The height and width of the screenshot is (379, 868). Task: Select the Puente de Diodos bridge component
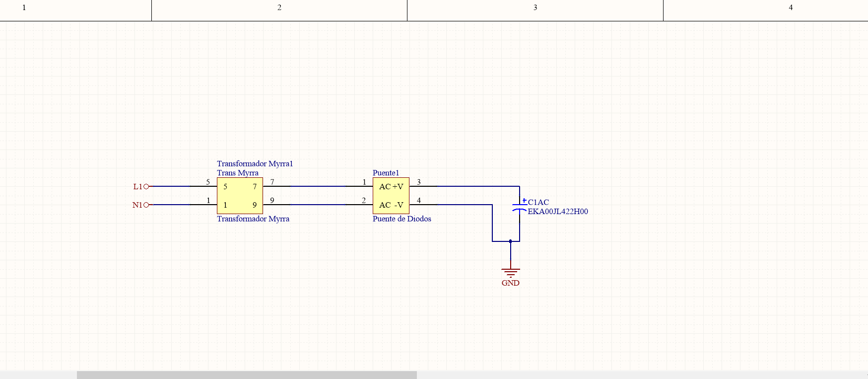point(391,196)
